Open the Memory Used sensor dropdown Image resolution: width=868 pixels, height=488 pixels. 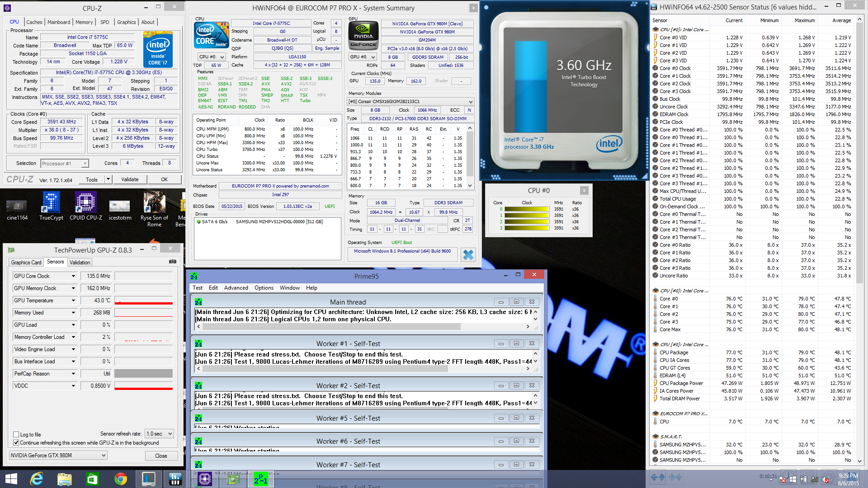[73, 313]
